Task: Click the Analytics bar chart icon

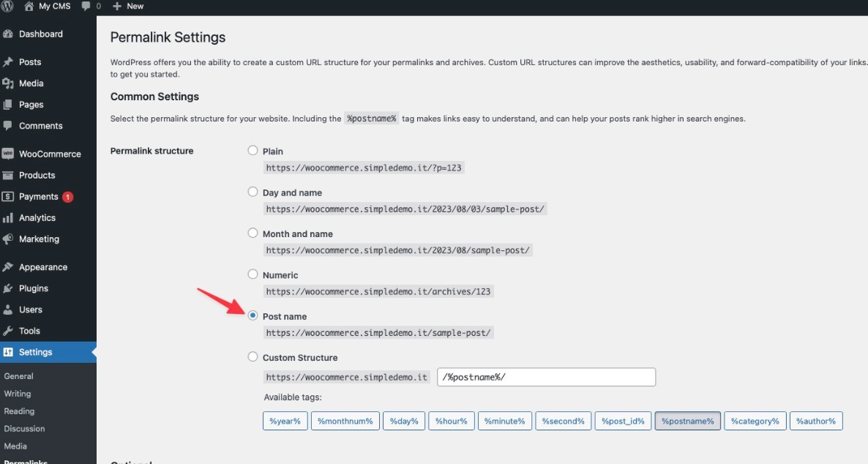Action: (x=8, y=217)
